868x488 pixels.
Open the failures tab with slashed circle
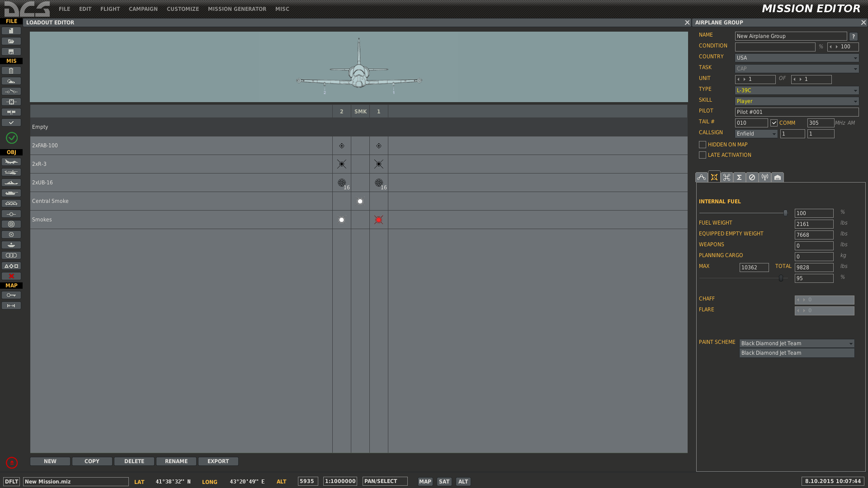pos(752,177)
